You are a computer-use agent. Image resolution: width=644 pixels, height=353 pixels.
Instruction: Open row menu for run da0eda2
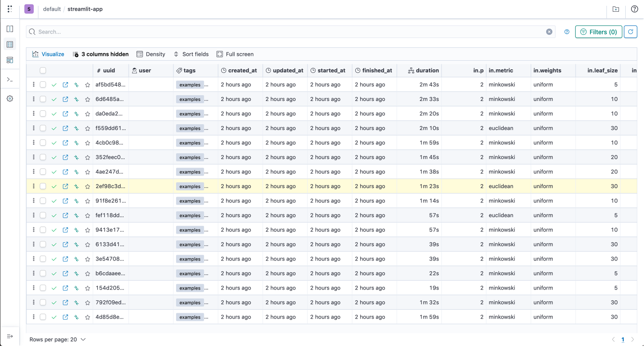tap(34, 113)
